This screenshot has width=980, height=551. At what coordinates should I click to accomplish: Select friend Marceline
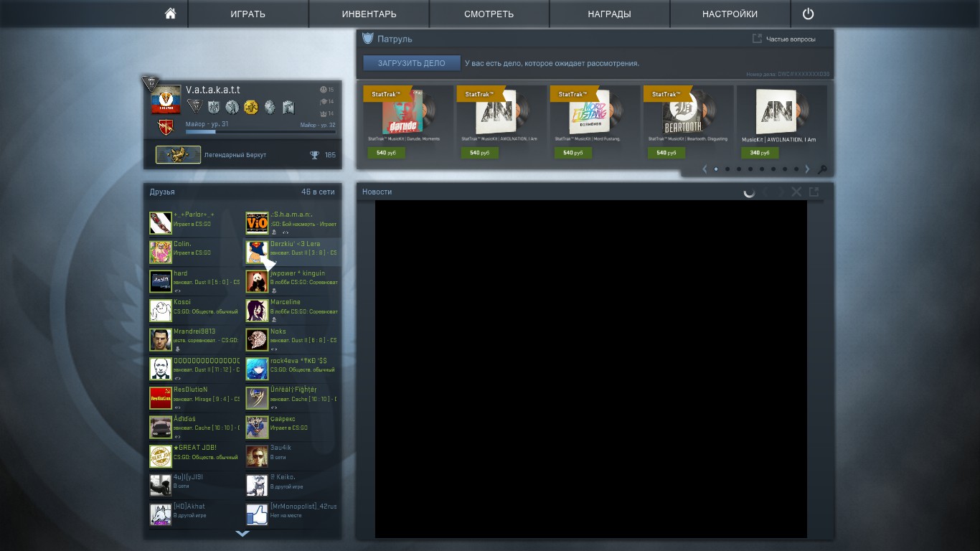pyautogui.click(x=291, y=311)
